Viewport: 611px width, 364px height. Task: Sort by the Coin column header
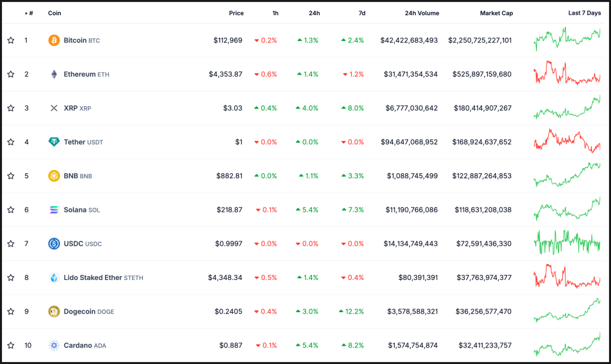pos(54,13)
